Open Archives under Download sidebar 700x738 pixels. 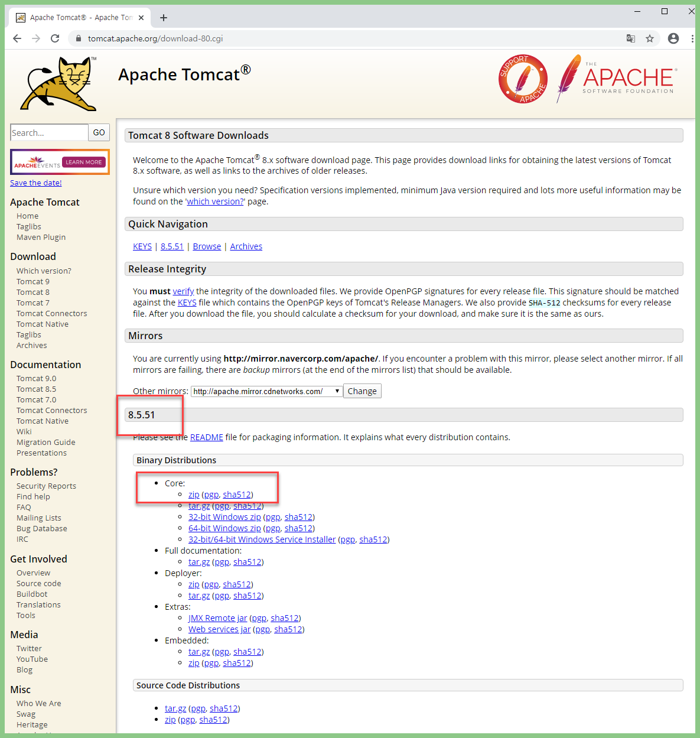coord(32,346)
